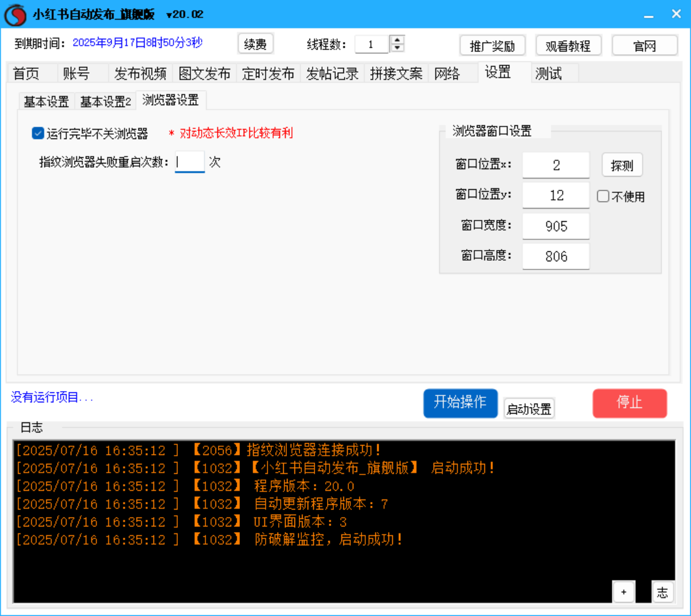Go to the 定时发布 tab

point(268,73)
